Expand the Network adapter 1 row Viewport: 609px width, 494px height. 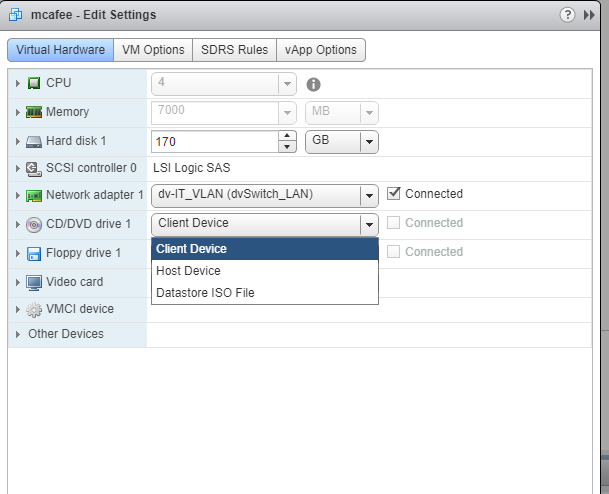[17, 195]
